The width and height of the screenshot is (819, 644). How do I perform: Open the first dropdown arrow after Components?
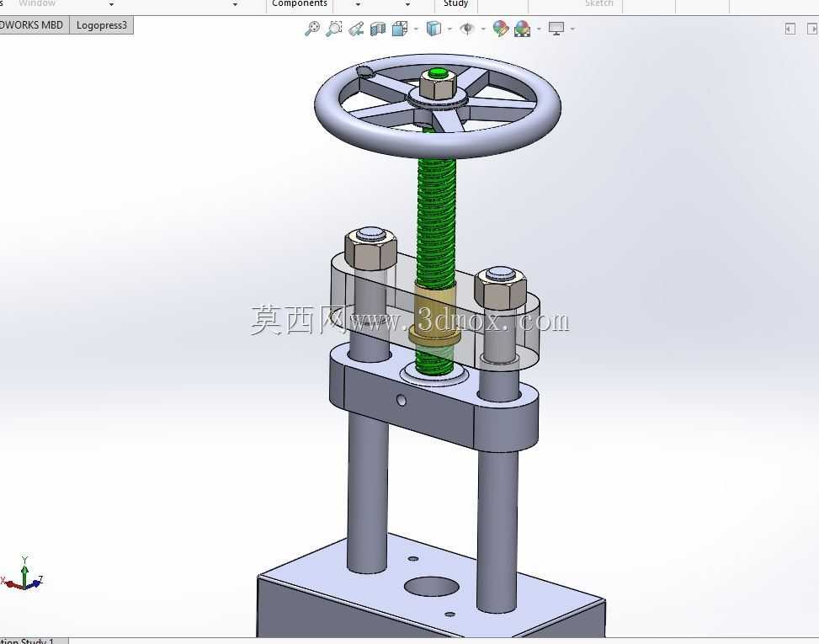click(358, 4)
